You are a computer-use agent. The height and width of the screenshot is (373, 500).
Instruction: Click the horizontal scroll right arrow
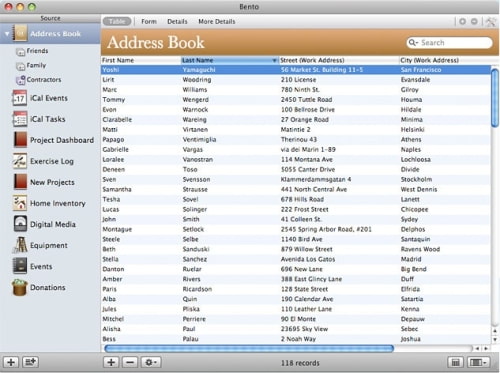pos(486,348)
